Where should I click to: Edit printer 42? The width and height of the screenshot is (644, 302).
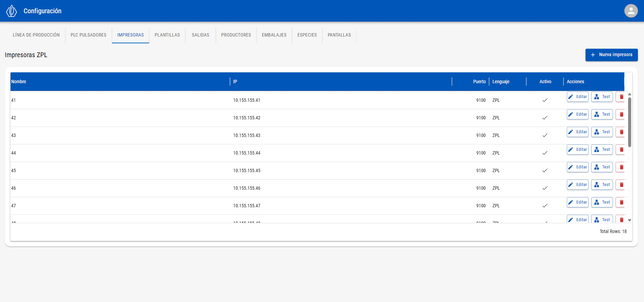point(578,114)
